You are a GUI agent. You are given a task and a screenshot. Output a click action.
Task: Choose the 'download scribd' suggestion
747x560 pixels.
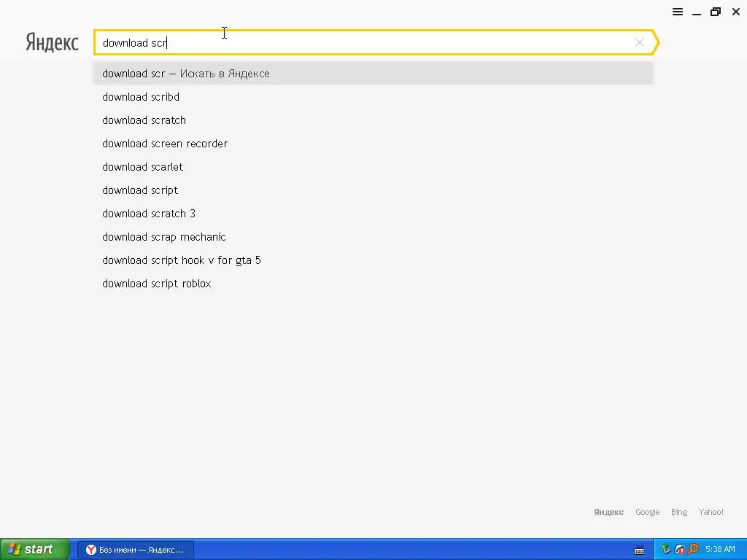pyautogui.click(x=373, y=97)
